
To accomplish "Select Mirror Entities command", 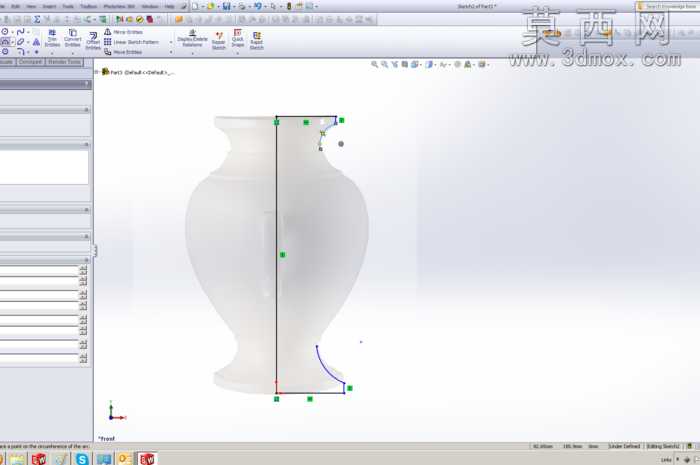I will (123, 32).
